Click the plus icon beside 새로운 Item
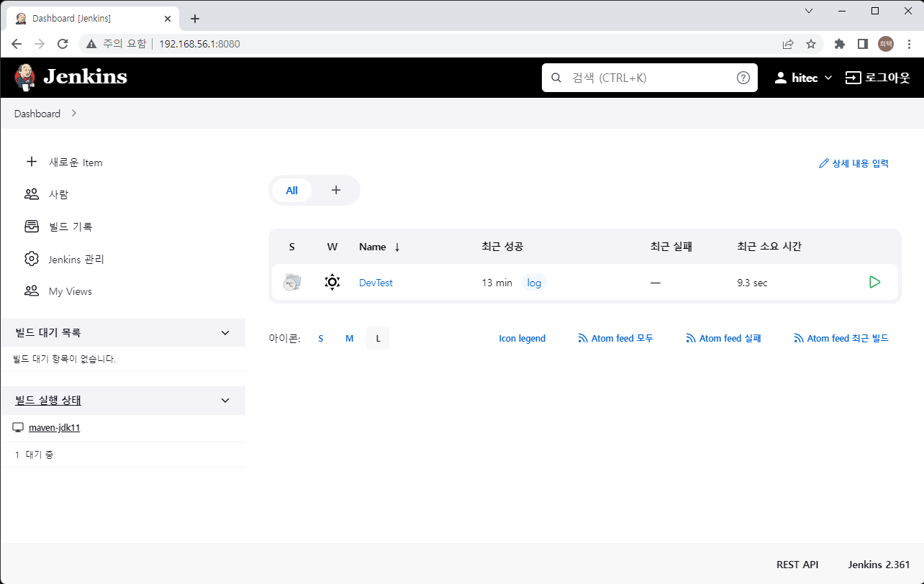Viewport: 924px width, 584px height. click(32, 162)
